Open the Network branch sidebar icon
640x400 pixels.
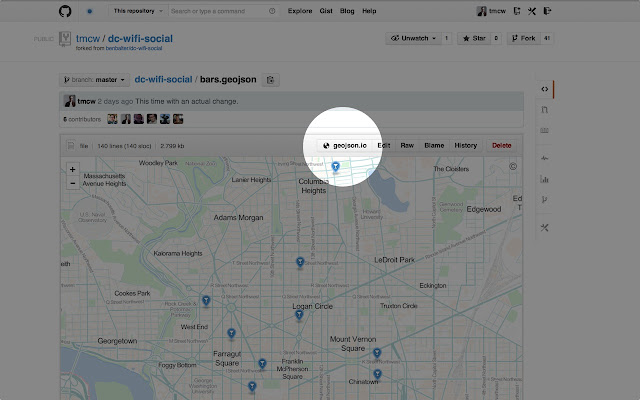544,200
